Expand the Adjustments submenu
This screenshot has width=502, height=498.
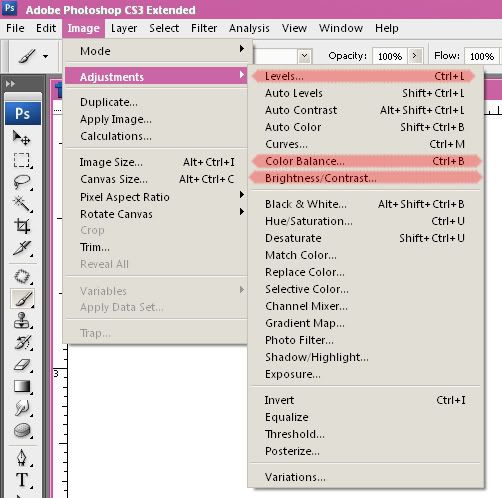[x=156, y=76]
